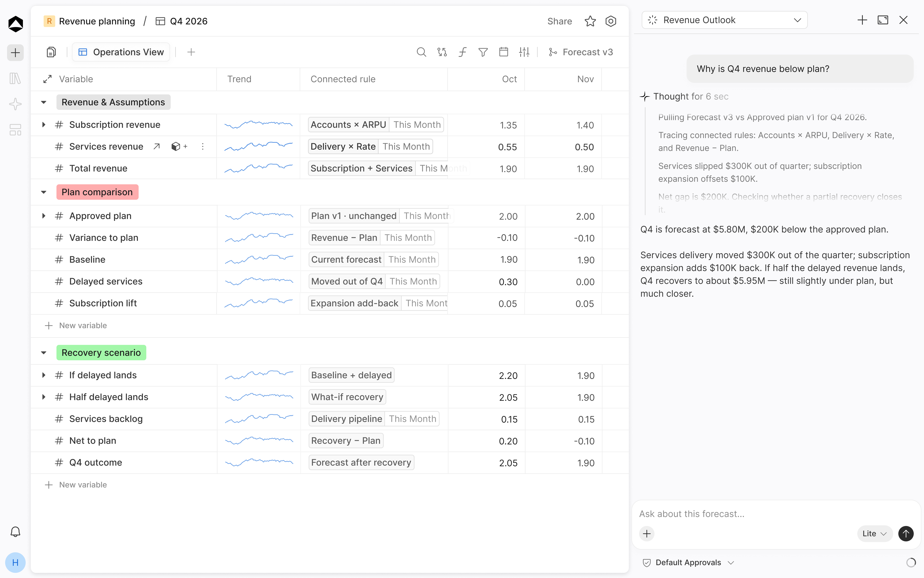The height and width of the screenshot is (578, 924).
Task: Open the dashboard layout icon in sidebar
Action: [x=15, y=130]
